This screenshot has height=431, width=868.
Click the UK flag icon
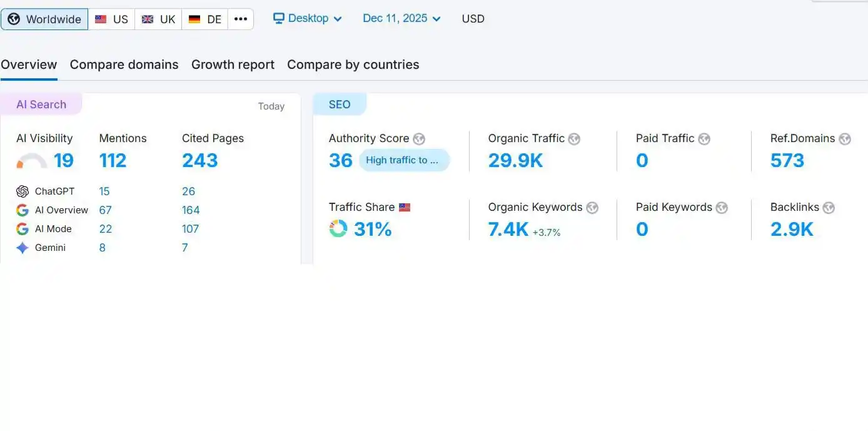point(148,19)
